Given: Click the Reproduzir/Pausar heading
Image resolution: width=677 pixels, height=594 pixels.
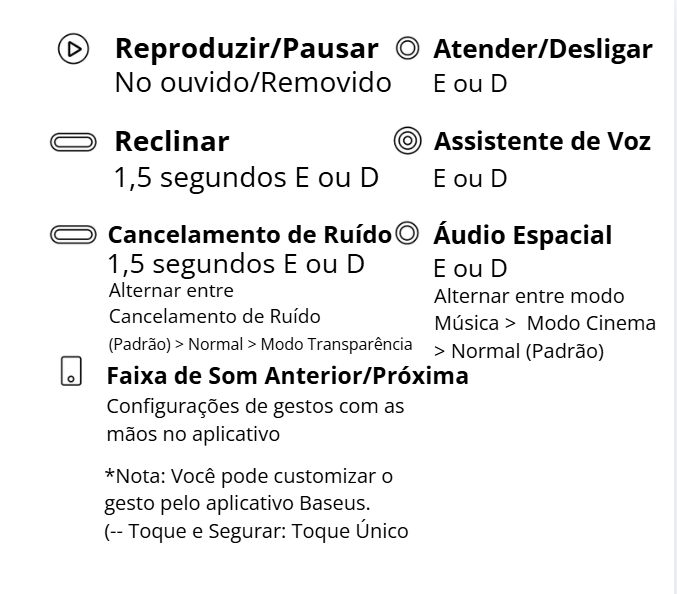Looking at the screenshot, I should [247, 48].
